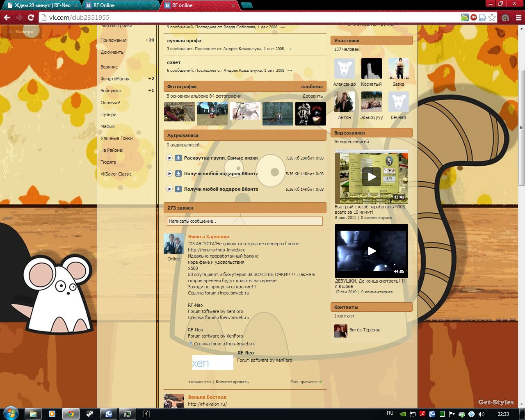
Task: Open the NVIDIA tray icon
Action: tap(403, 414)
